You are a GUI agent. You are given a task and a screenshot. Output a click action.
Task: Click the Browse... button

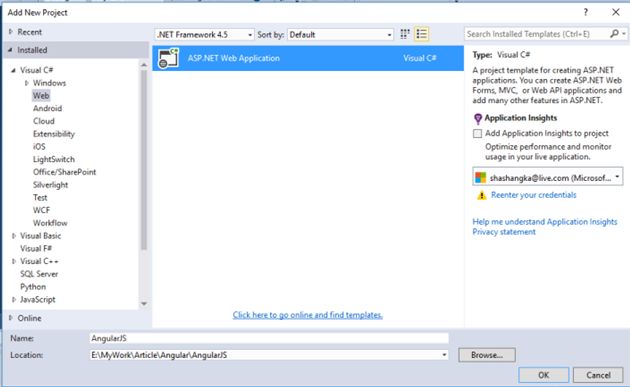(x=487, y=355)
